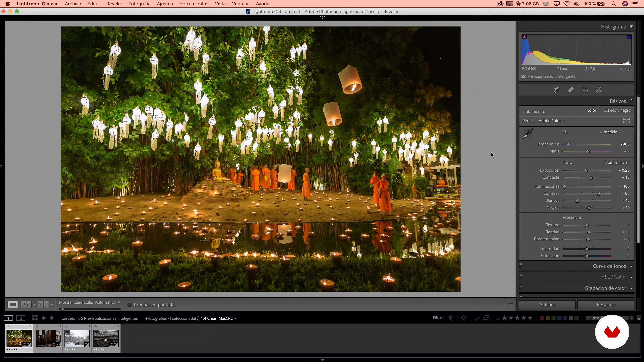The width and height of the screenshot is (644, 362).
Task: Switch to grid view icon in filmstrip bar
Action: coord(35,318)
